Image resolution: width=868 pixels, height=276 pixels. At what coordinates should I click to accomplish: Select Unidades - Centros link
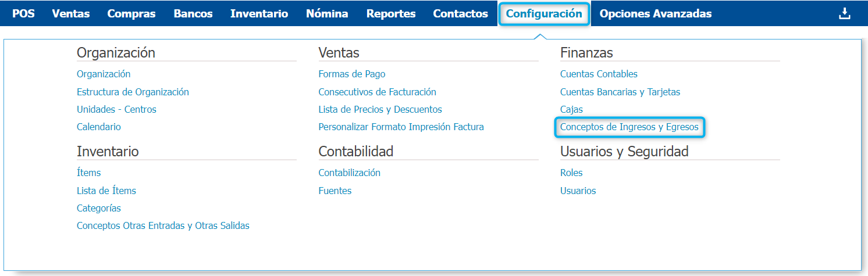pyautogui.click(x=116, y=109)
